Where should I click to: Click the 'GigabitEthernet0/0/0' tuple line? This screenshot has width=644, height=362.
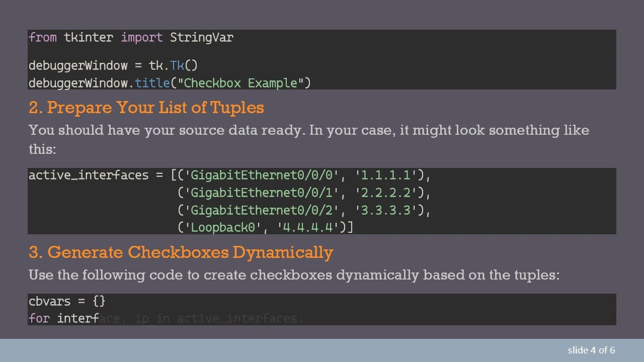click(230, 175)
